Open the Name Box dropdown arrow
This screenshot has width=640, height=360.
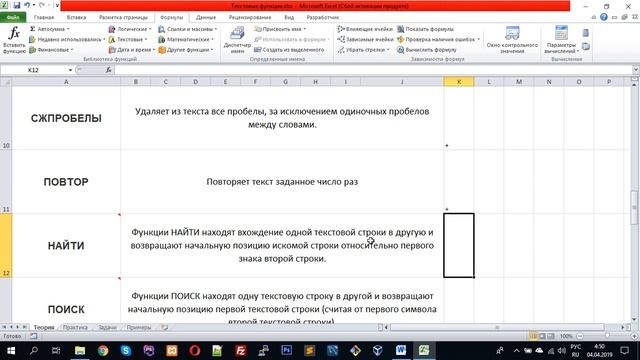[x=70, y=70]
